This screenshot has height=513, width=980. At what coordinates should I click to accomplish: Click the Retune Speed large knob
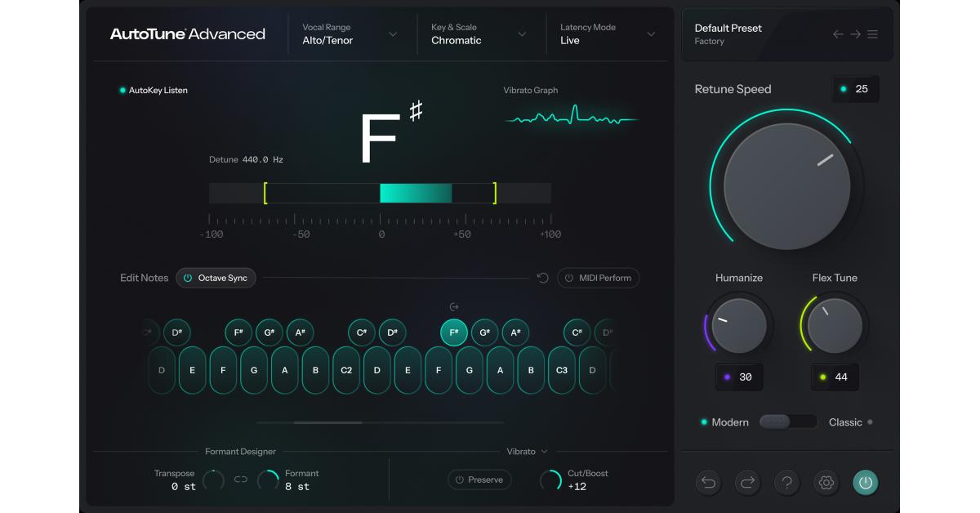click(787, 186)
